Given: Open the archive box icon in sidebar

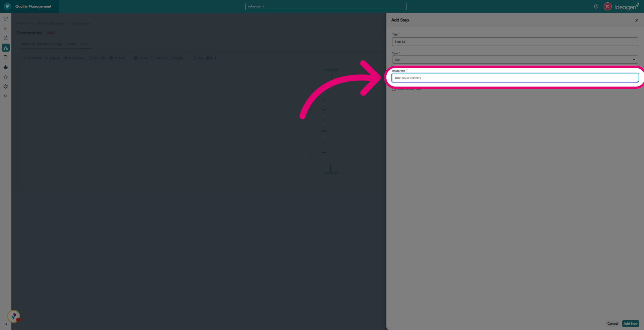Looking at the screenshot, I should point(6,19).
